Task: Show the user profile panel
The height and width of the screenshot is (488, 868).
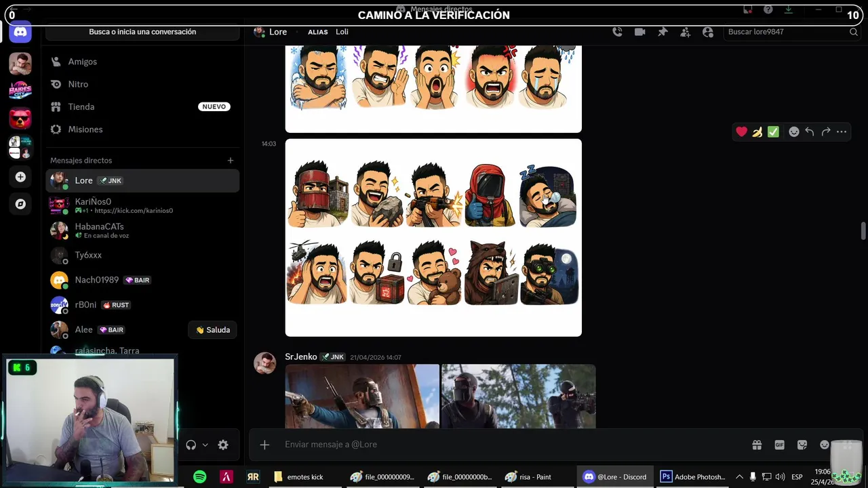Action: coord(708,32)
